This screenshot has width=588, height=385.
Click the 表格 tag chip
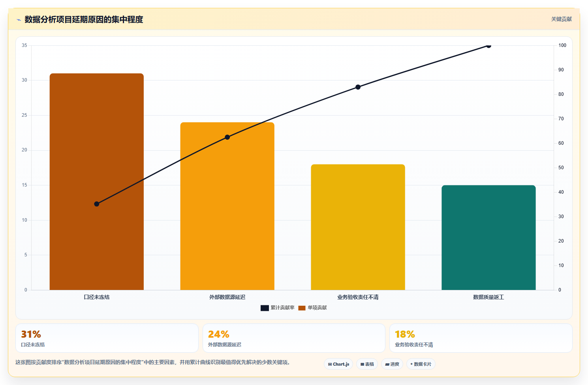(x=367, y=364)
